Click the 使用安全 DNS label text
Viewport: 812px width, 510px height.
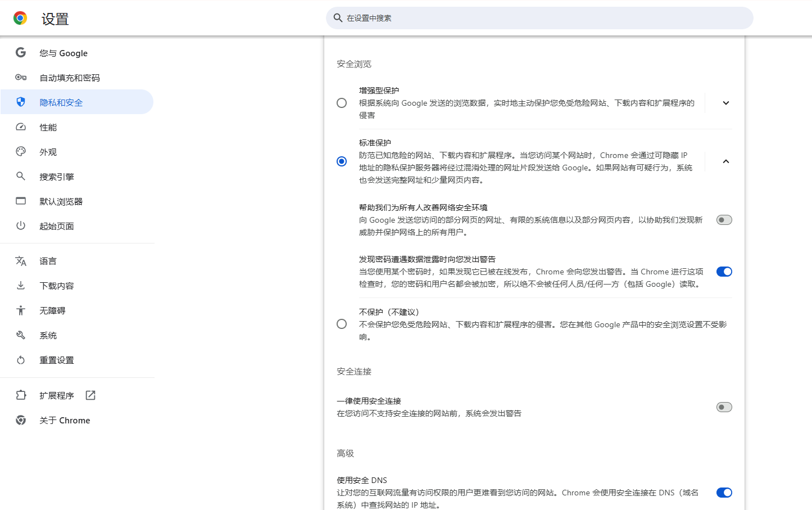362,480
